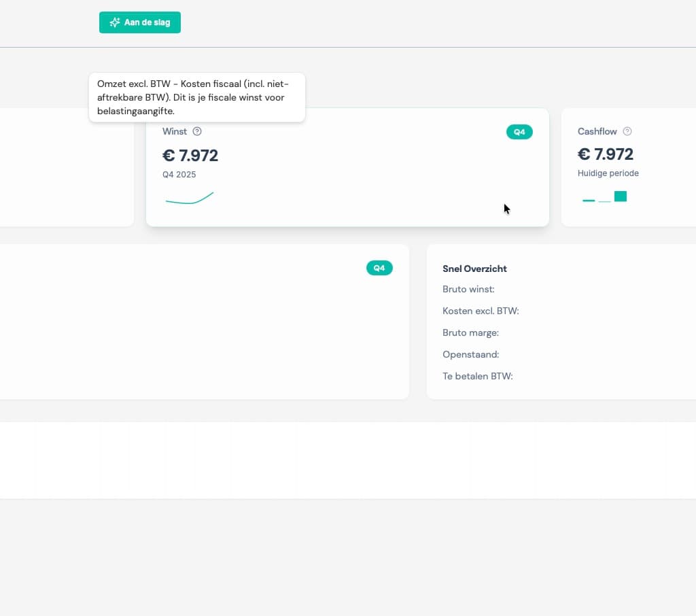The image size is (696, 616).
Task: Select the Cashflow amount € 7.972
Action: click(x=605, y=154)
